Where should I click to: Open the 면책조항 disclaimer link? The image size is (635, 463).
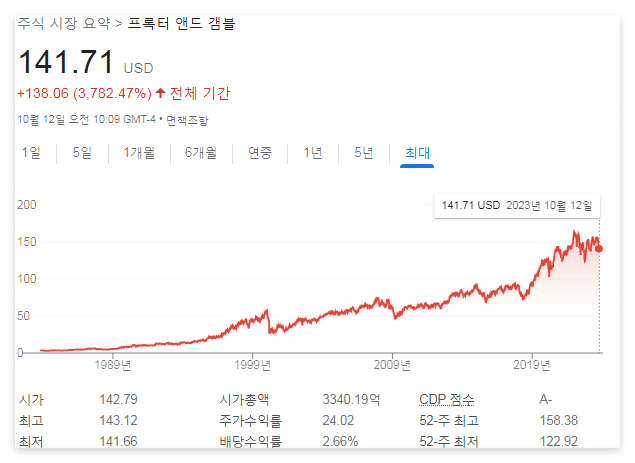187,120
